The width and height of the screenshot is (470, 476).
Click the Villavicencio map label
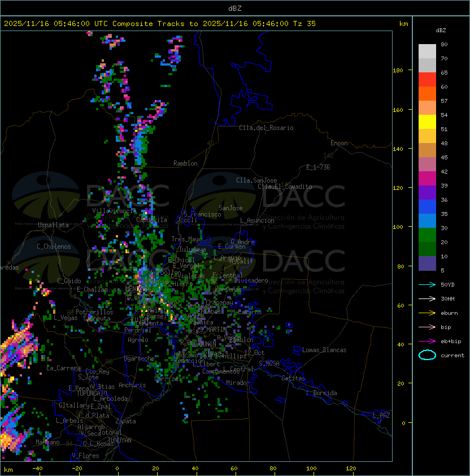[114, 211]
